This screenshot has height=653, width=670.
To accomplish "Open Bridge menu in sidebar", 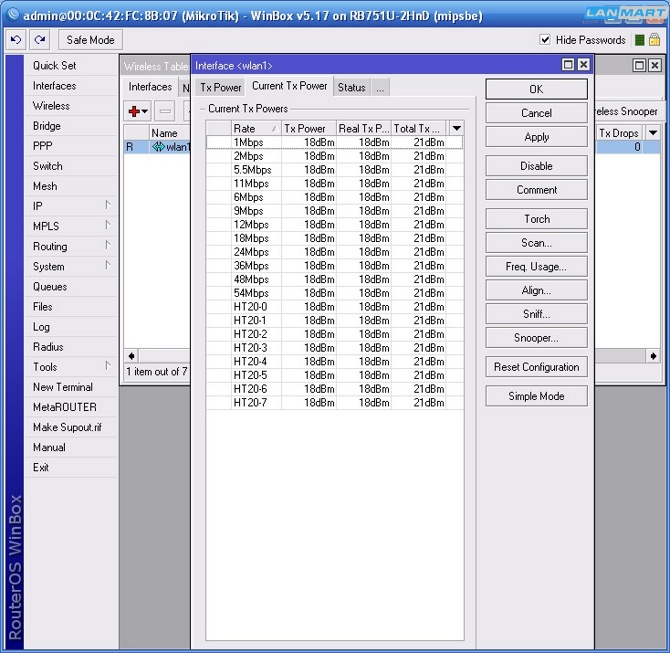I will point(71,126).
